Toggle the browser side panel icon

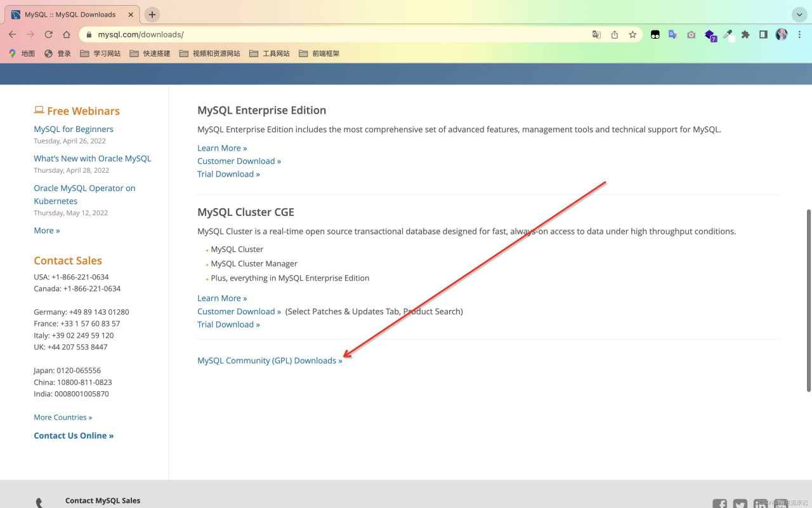[x=764, y=35]
